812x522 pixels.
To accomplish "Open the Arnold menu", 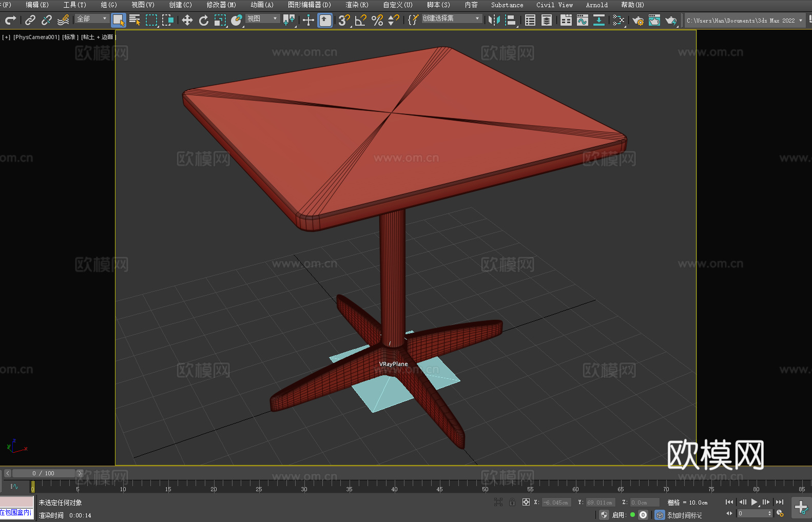I will [x=596, y=5].
